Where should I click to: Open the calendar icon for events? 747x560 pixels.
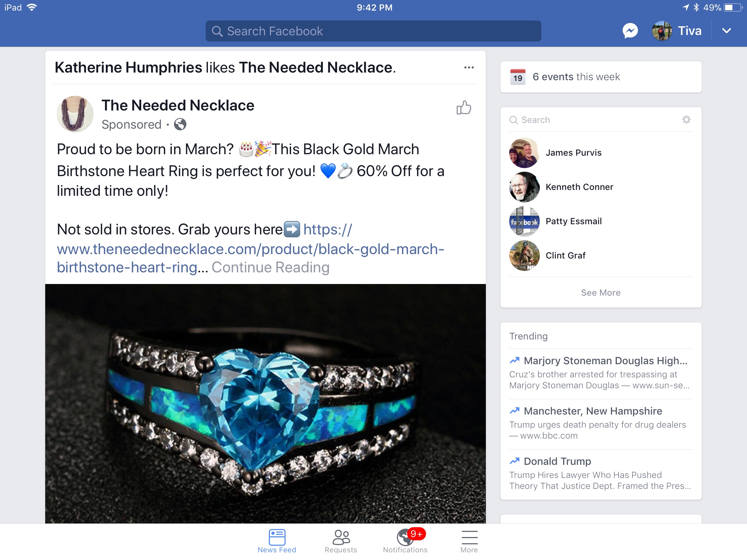518,77
